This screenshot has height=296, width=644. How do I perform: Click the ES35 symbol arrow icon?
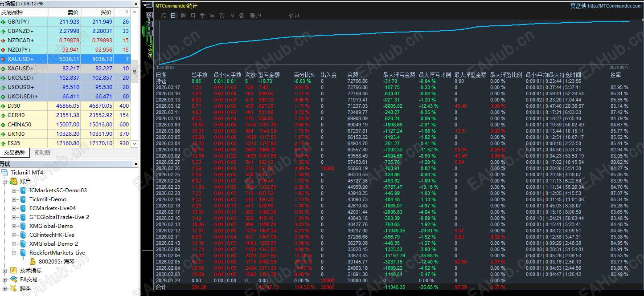coord(3,143)
